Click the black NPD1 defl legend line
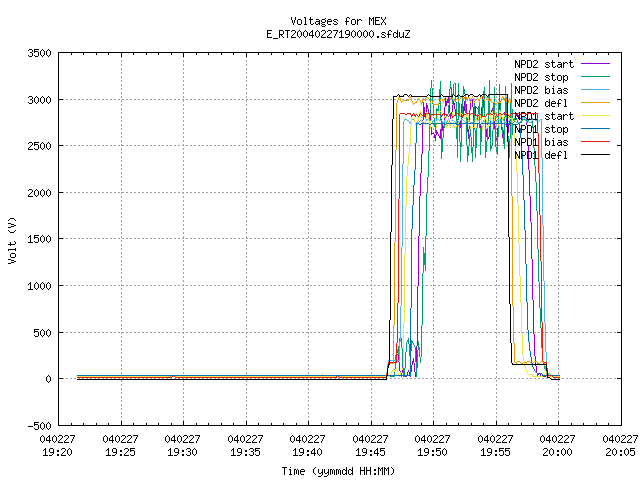Viewport: 640px width, 480px height. click(595, 155)
